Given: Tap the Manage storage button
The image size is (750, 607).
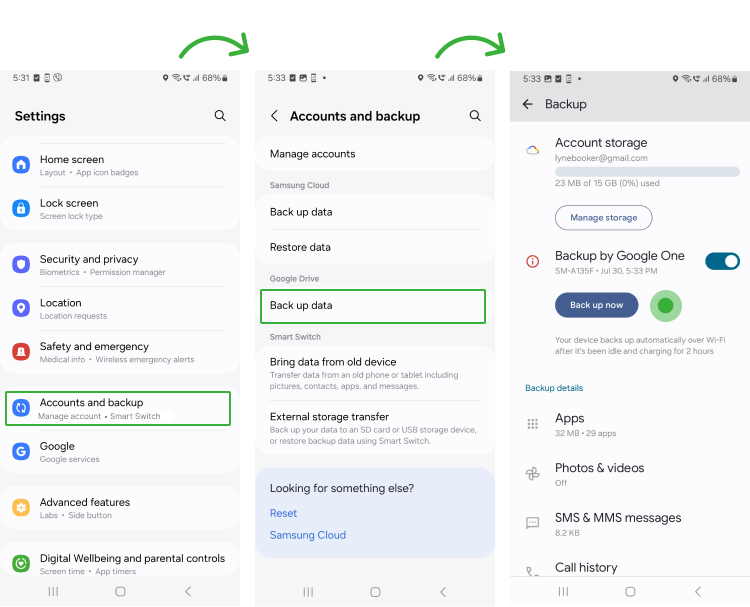Looking at the screenshot, I should pos(604,218).
